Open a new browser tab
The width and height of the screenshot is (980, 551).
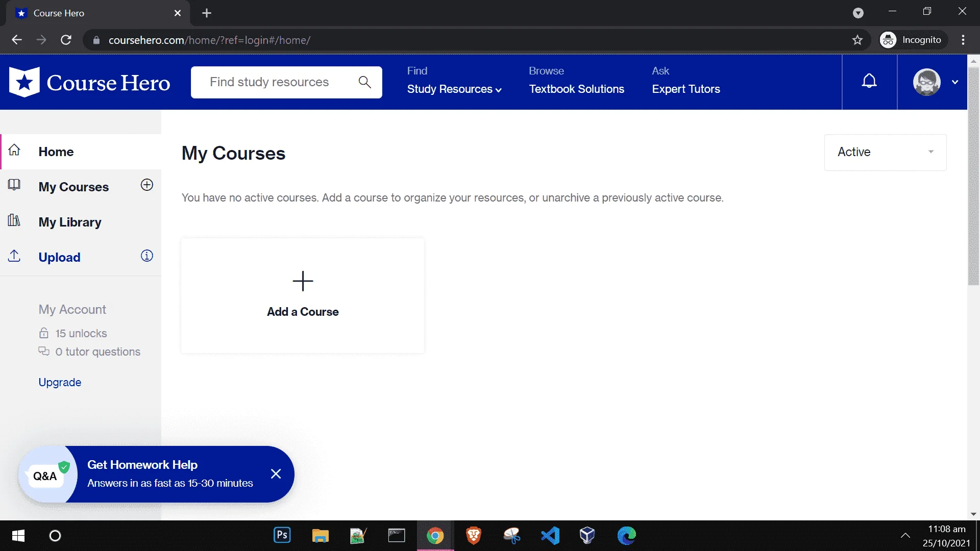207,13
